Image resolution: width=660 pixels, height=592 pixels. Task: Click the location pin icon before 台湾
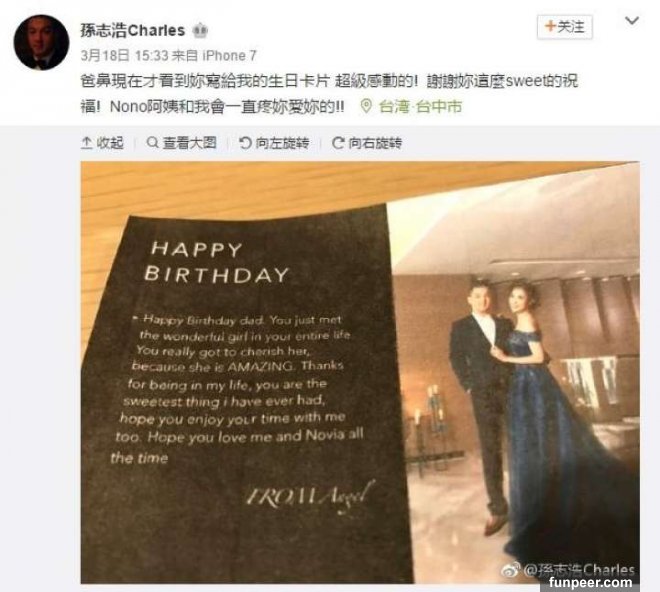[367, 107]
